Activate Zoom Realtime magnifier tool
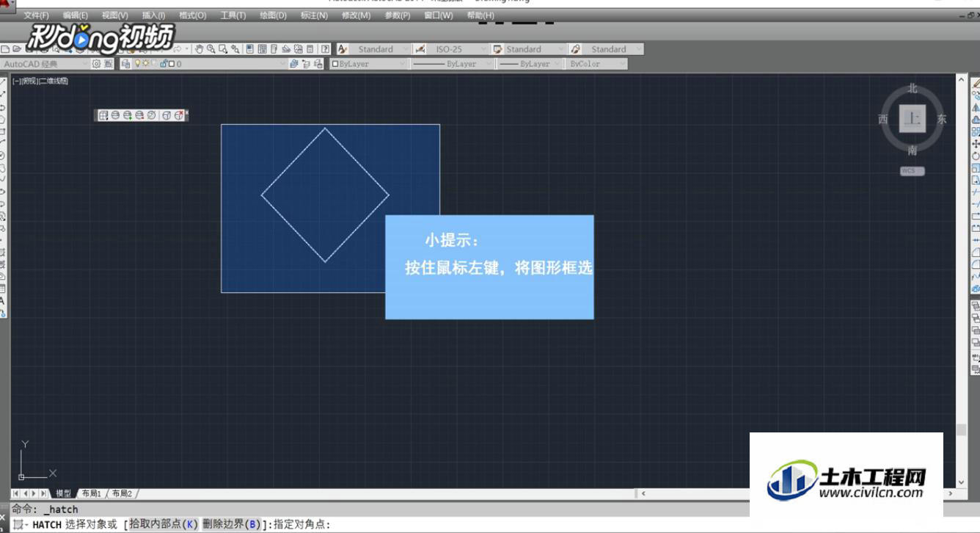 [211, 49]
